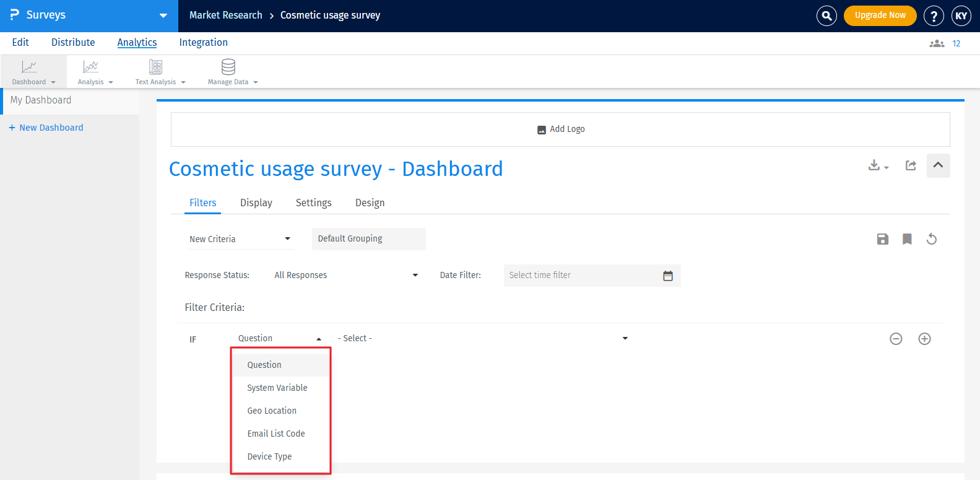This screenshot has width=980, height=480.
Task: Add criteria with the plus icon
Action: (924, 339)
